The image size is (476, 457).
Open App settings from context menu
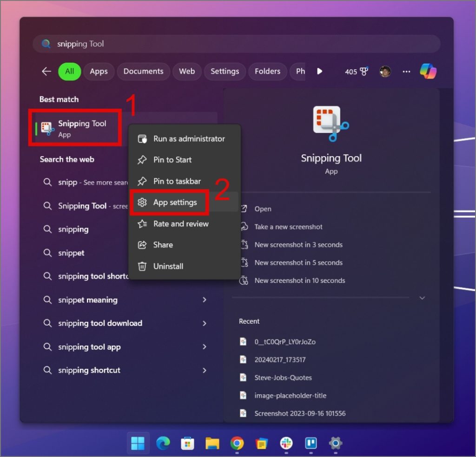184,202
